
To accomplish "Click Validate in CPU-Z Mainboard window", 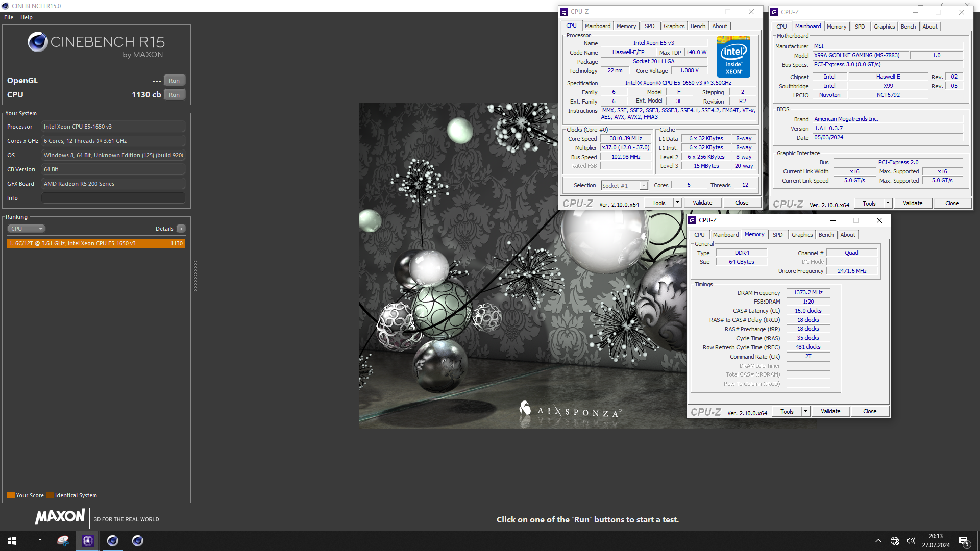I will [x=913, y=203].
